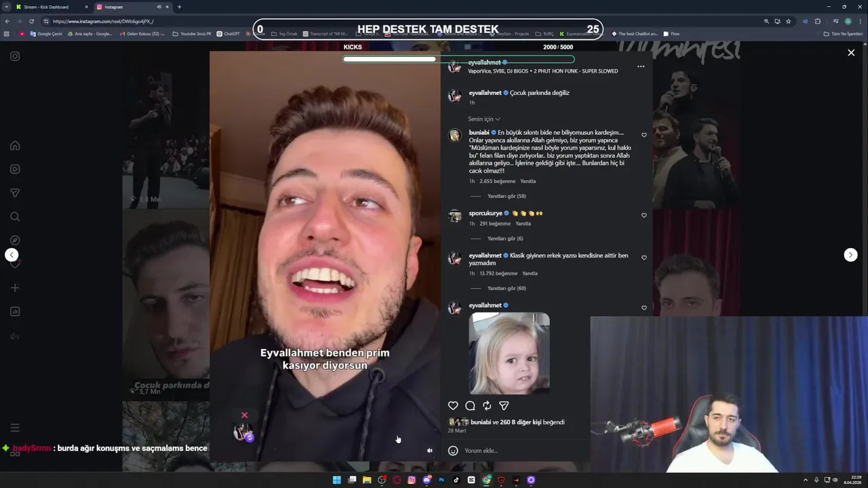Reply to buniabi's comment via 'Yanıtla'
The image size is (868, 488).
pos(528,182)
